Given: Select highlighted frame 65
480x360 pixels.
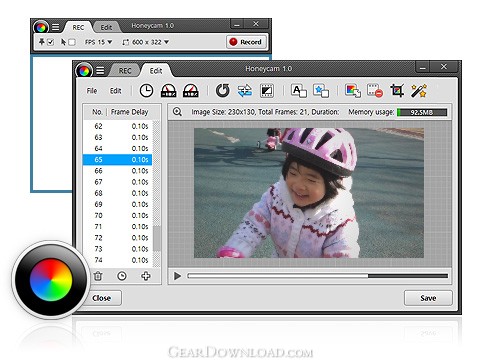Looking at the screenshot, I should point(118,160).
